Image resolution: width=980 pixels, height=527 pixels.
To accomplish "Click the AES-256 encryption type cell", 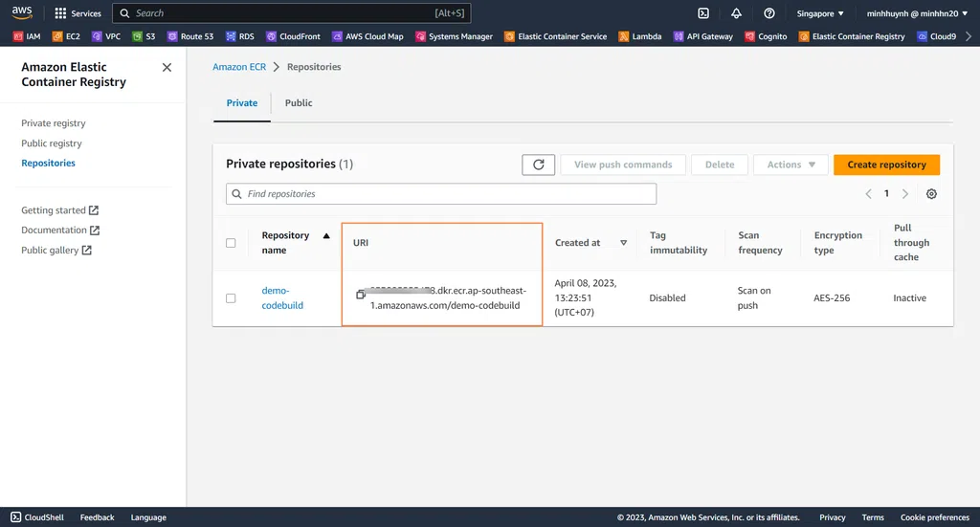I will pos(832,297).
